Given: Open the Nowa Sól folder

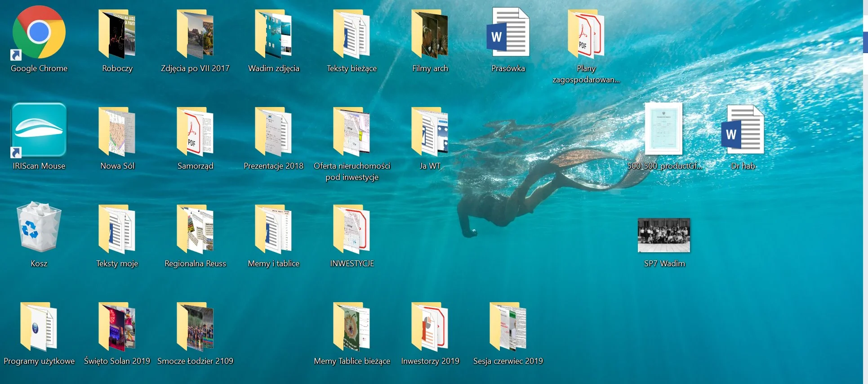Looking at the screenshot, I should 117,132.
